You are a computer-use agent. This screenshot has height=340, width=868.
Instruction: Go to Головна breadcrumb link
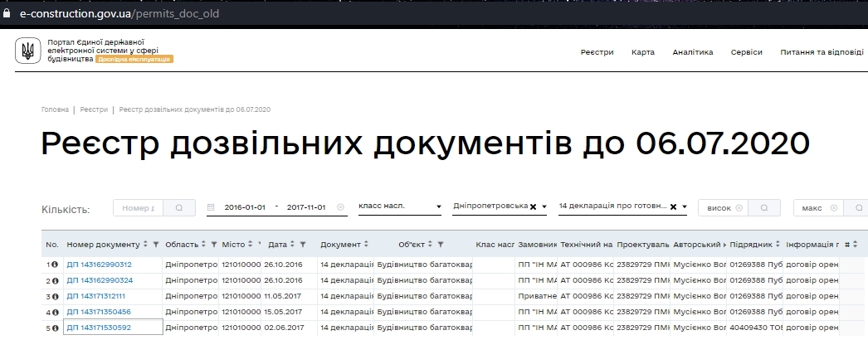coord(55,109)
